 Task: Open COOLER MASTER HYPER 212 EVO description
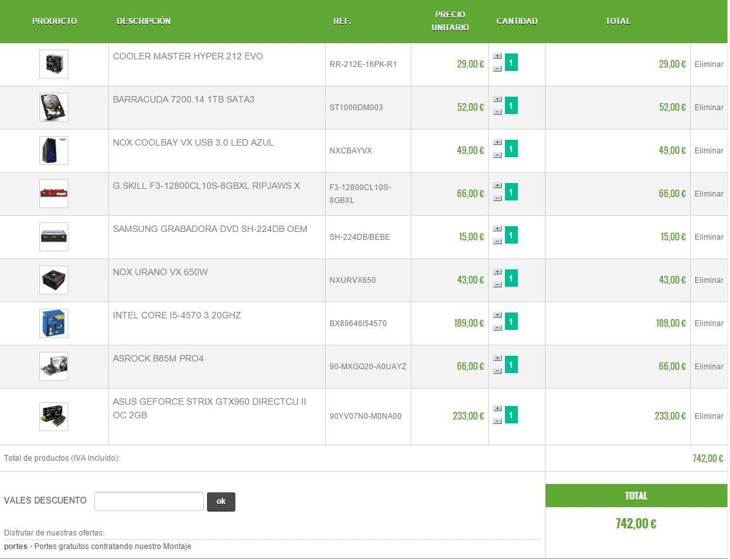(x=188, y=56)
